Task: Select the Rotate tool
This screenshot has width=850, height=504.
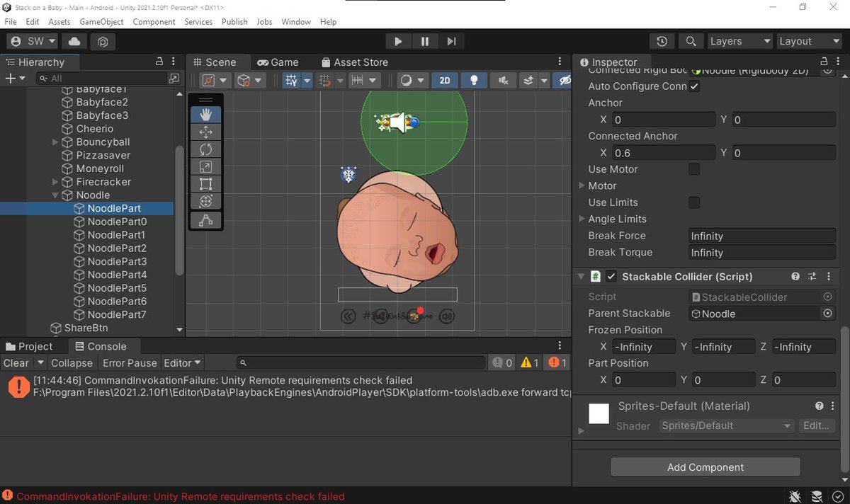Action: pos(205,149)
